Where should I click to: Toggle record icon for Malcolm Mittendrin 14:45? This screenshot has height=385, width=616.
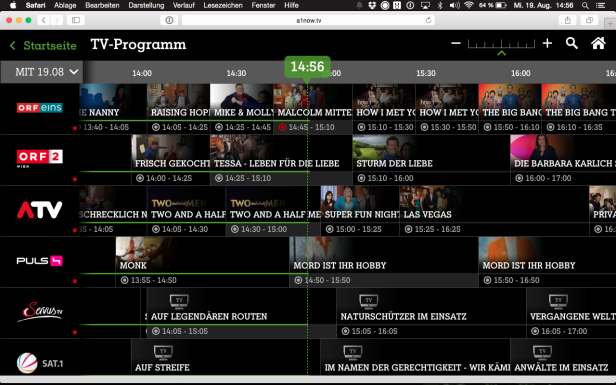[282, 127]
